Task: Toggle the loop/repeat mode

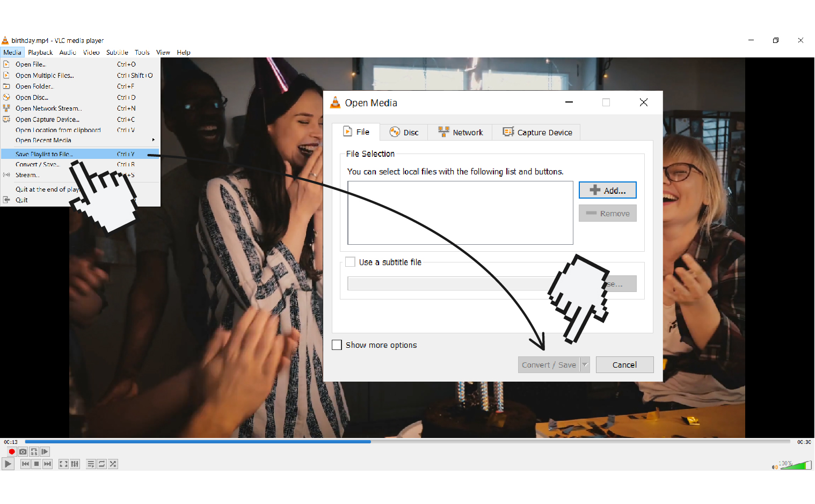Action: pyautogui.click(x=102, y=464)
